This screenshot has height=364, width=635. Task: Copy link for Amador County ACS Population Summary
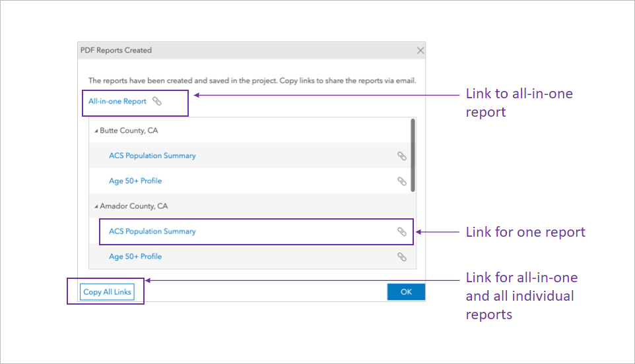pyautogui.click(x=401, y=231)
